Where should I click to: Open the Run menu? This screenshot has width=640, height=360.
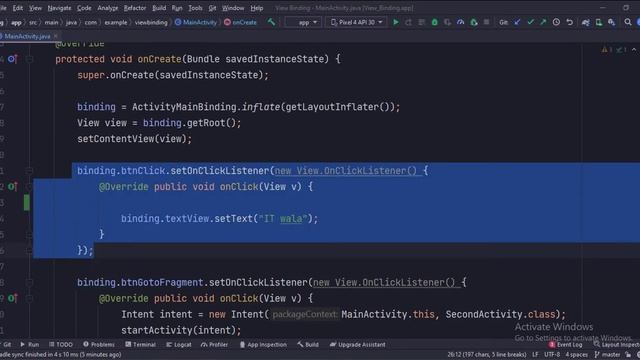pos(177,8)
